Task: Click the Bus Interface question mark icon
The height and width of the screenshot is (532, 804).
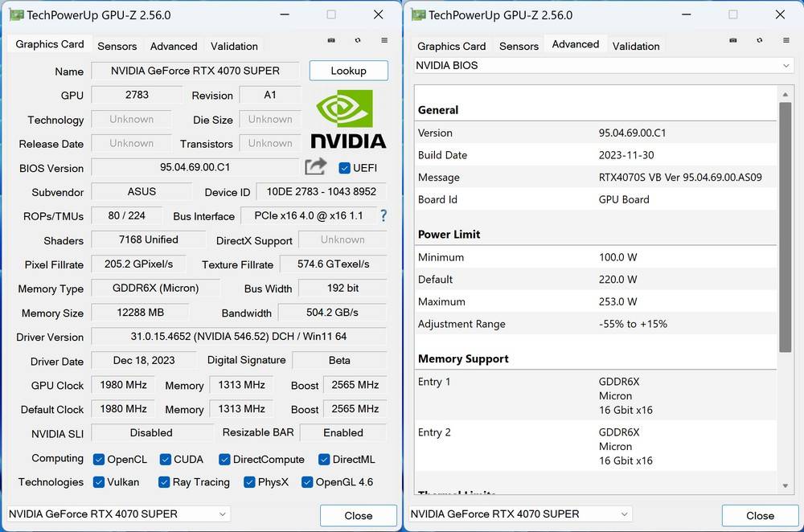Action: pyautogui.click(x=384, y=215)
